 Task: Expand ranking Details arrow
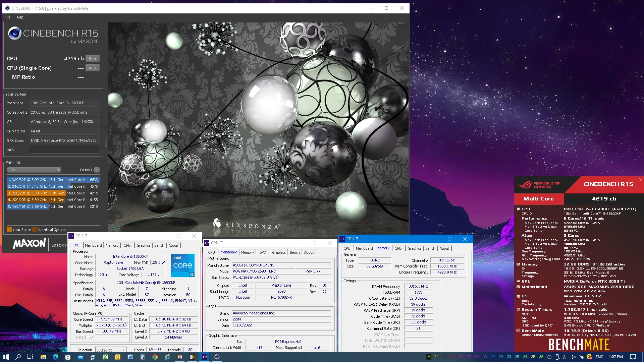pyautogui.click(x=97, y=170)
